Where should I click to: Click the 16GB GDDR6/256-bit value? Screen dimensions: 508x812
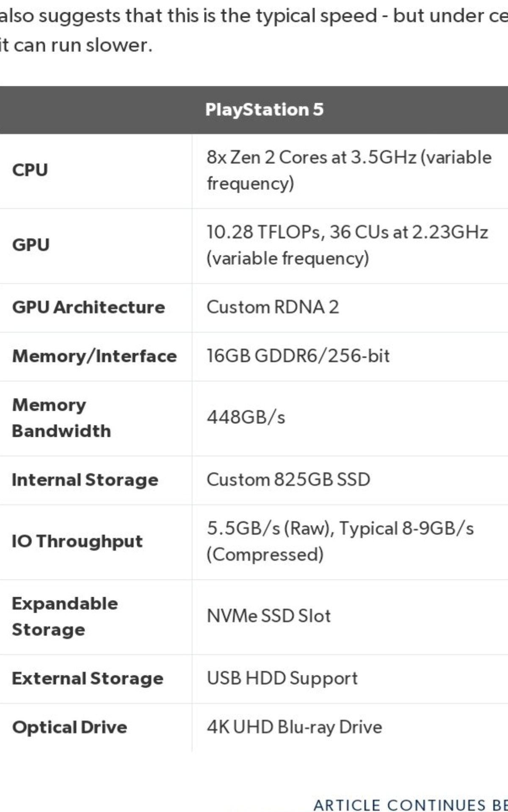point(298,356)
